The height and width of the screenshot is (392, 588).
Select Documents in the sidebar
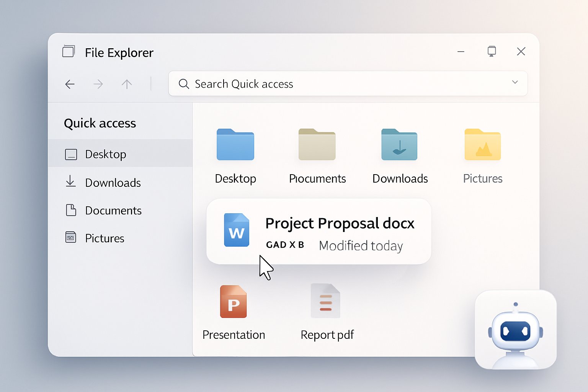click(x=113, y=211)
